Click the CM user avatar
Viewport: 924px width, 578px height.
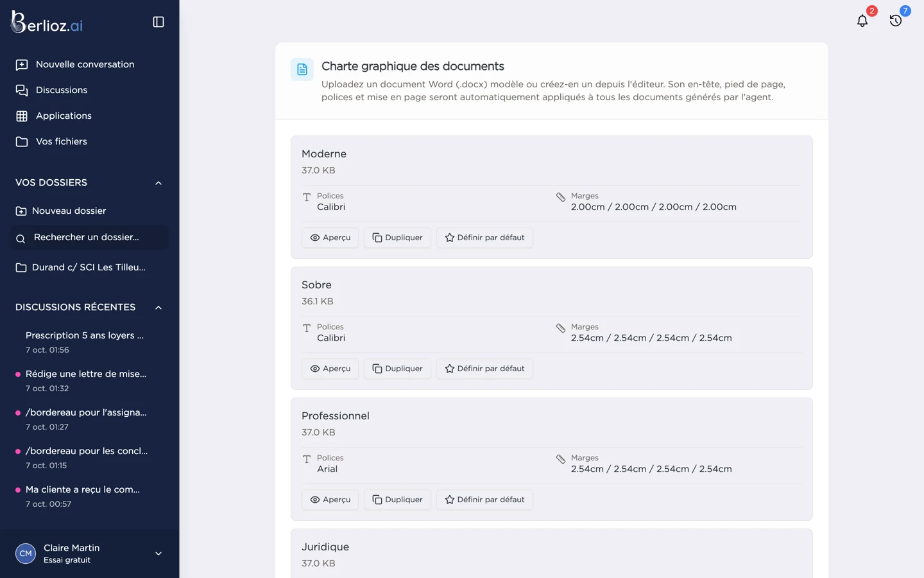26,553
